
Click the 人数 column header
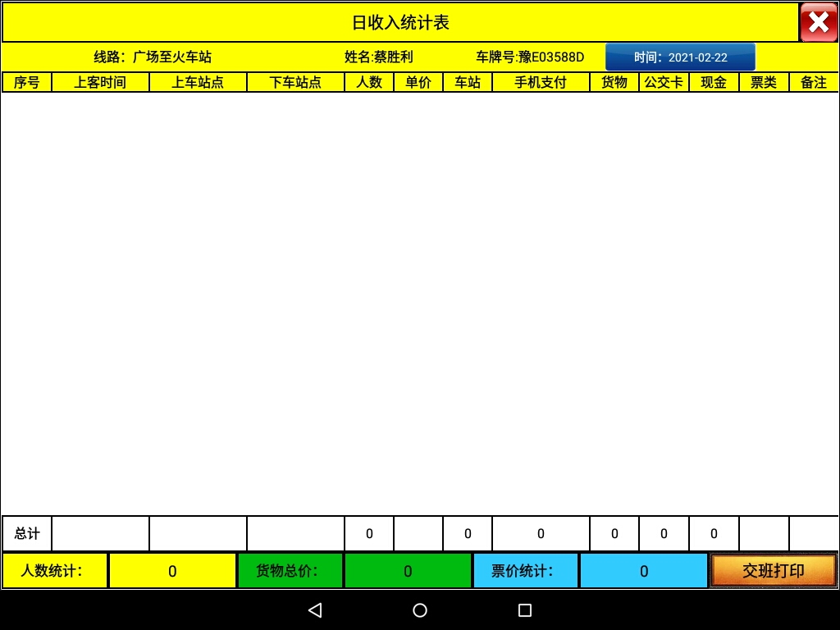tap(369, 82)
